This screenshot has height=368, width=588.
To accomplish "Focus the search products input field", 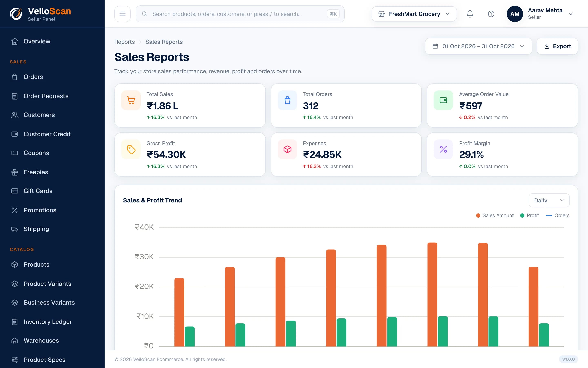I will pos(240,14).
